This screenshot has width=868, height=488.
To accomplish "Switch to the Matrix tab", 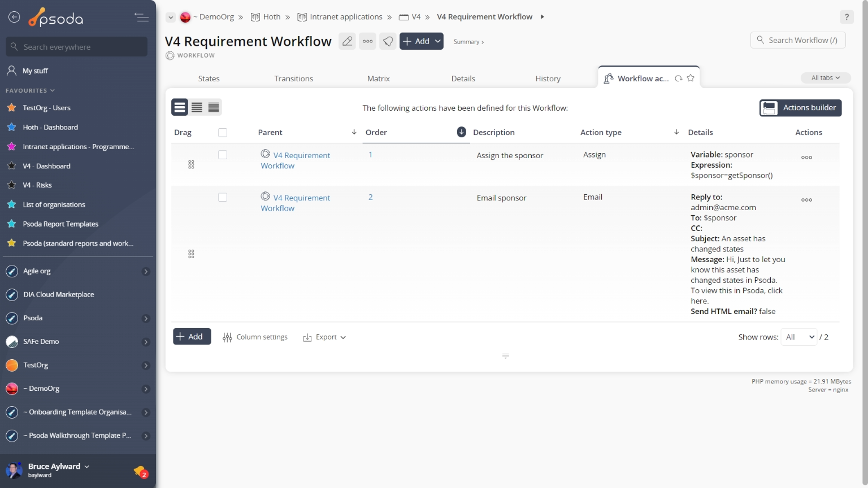I will click(x=378, y=79).
